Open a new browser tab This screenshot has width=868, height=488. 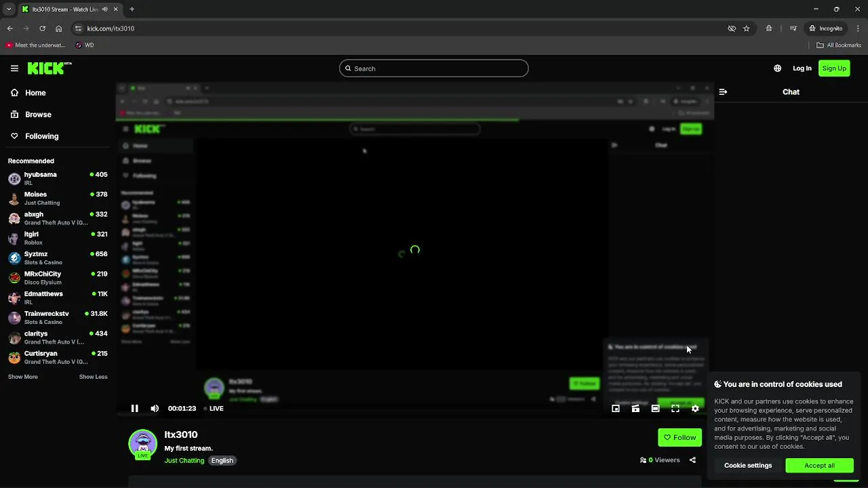tap(132, 9)
